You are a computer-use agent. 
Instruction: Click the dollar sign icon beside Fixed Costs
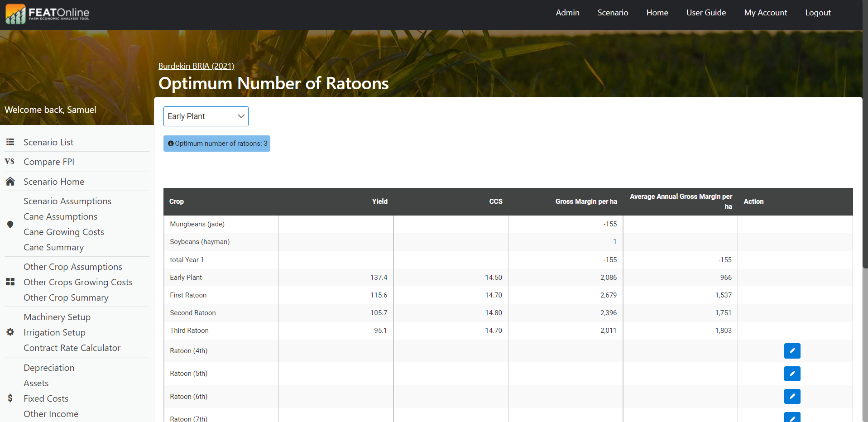(10, 398)
